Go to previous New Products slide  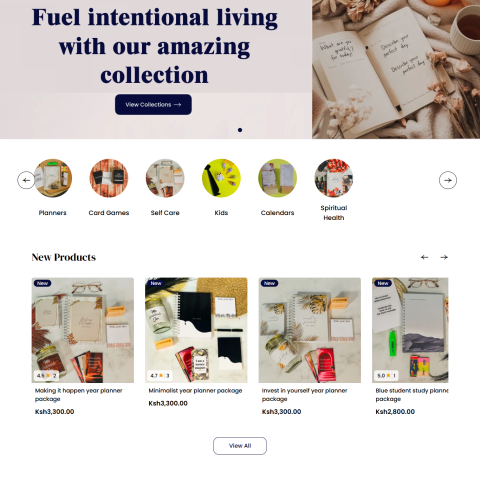coord(424,257)
